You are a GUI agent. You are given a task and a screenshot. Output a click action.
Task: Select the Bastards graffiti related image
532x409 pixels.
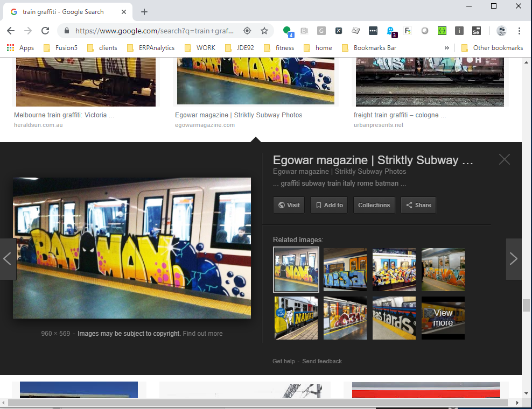coord(394,318)
